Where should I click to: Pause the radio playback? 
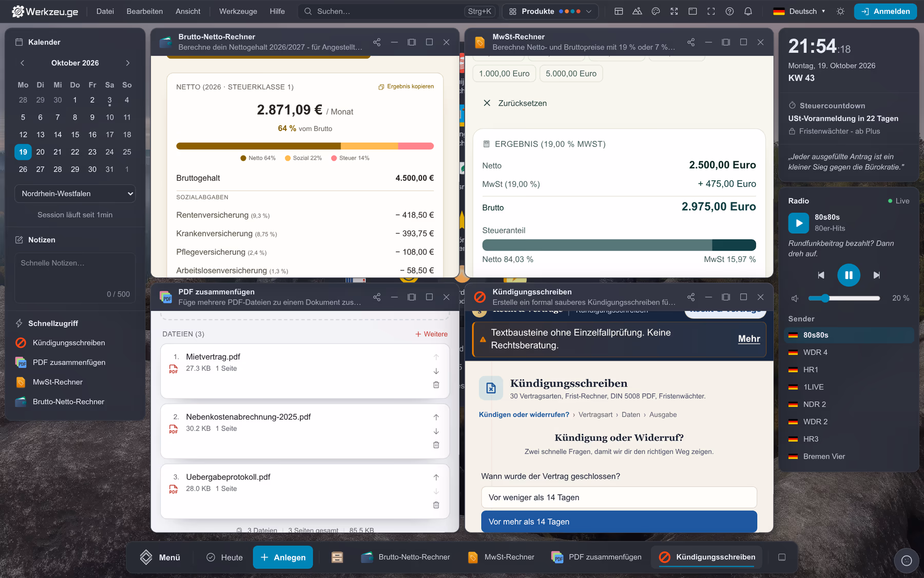click(x=849, y=275)
